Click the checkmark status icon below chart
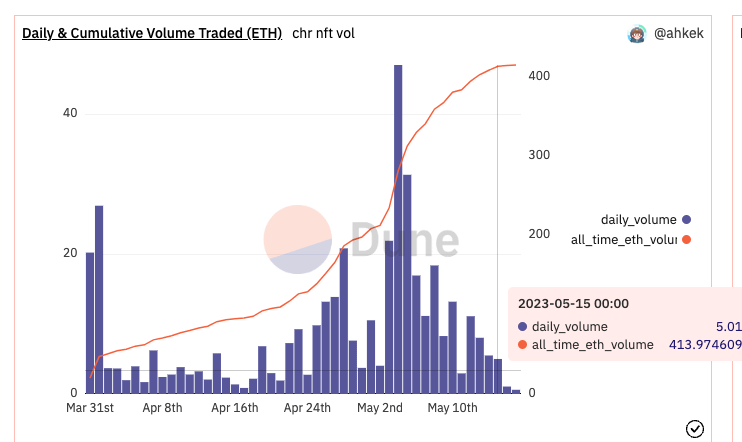 pyautogui.click(x=695, y=429)
